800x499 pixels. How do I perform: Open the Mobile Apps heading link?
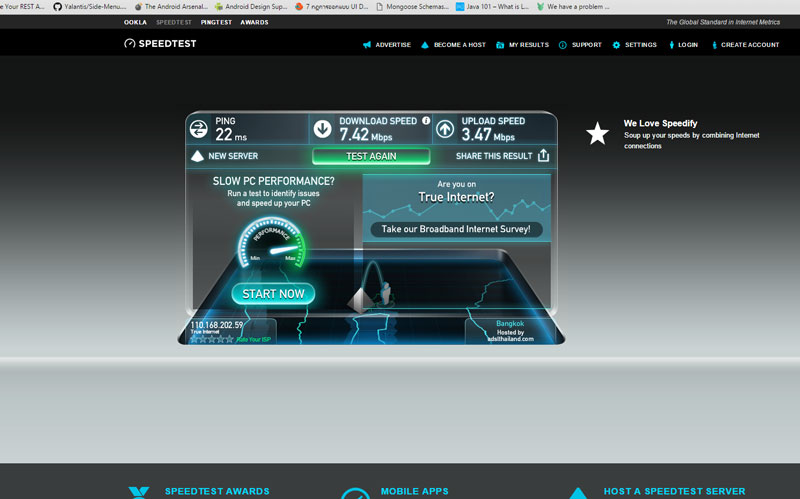coord(414,491)
